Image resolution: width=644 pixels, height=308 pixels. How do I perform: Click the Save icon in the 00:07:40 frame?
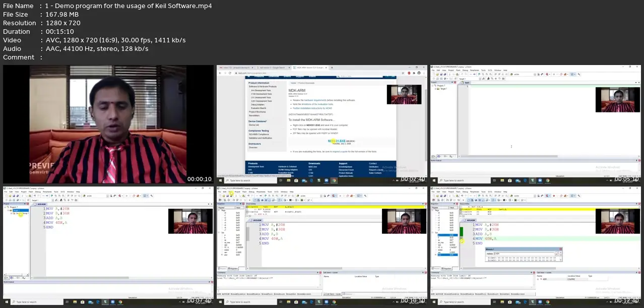click(14, 196)
